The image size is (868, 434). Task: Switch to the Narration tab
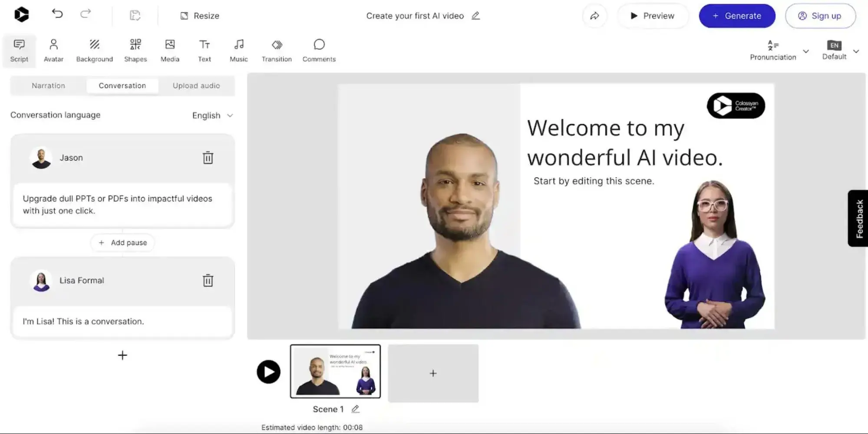point(48,85)
